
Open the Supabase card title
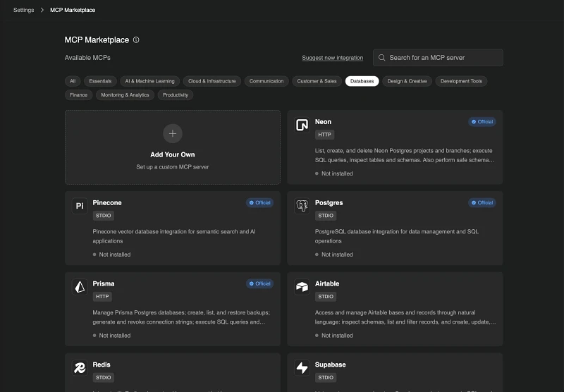coord(330,365)
